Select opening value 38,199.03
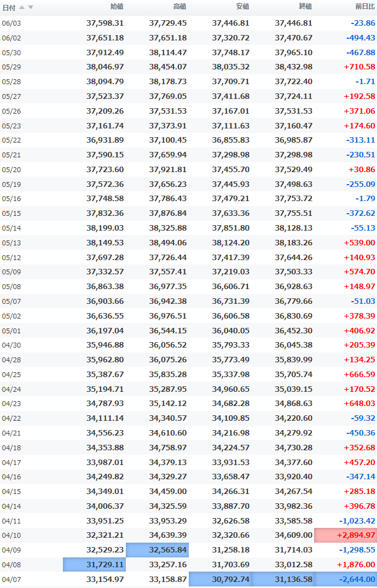 105,228
